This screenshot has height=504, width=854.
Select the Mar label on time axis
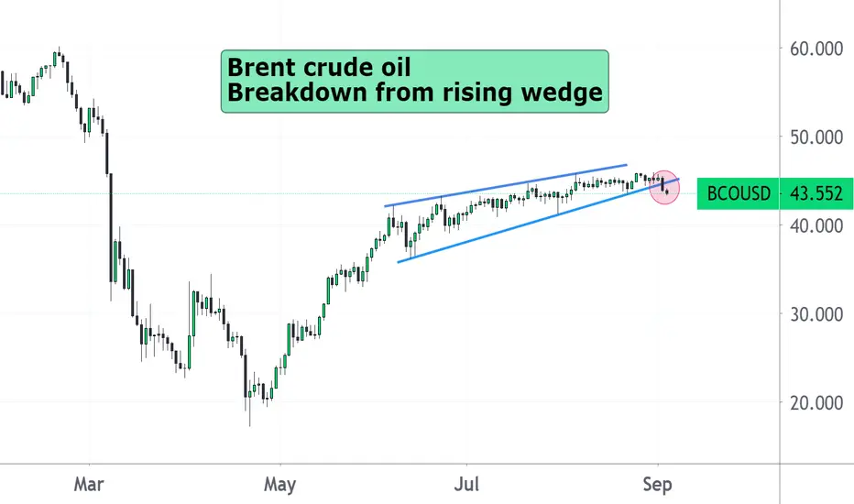[89, 484]
